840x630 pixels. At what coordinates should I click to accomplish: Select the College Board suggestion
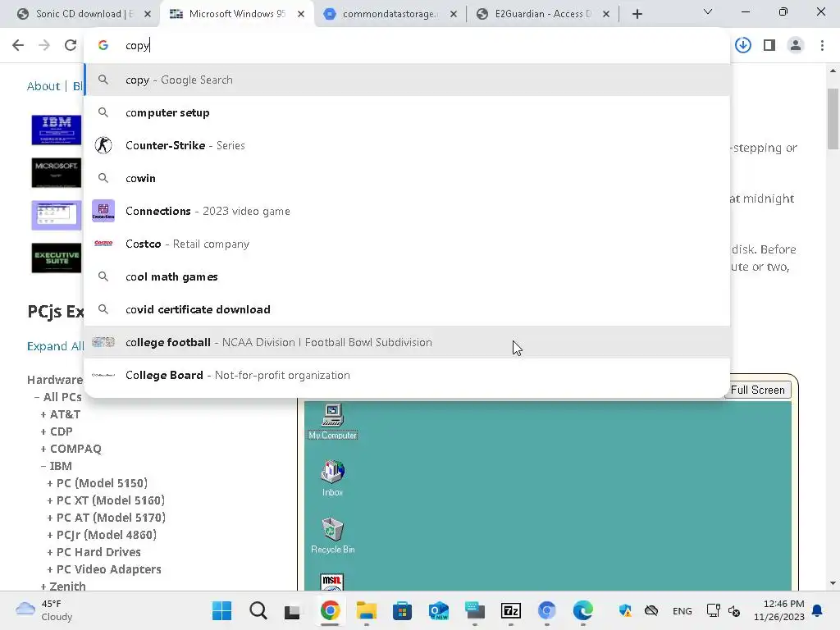(x=407, y=375)
